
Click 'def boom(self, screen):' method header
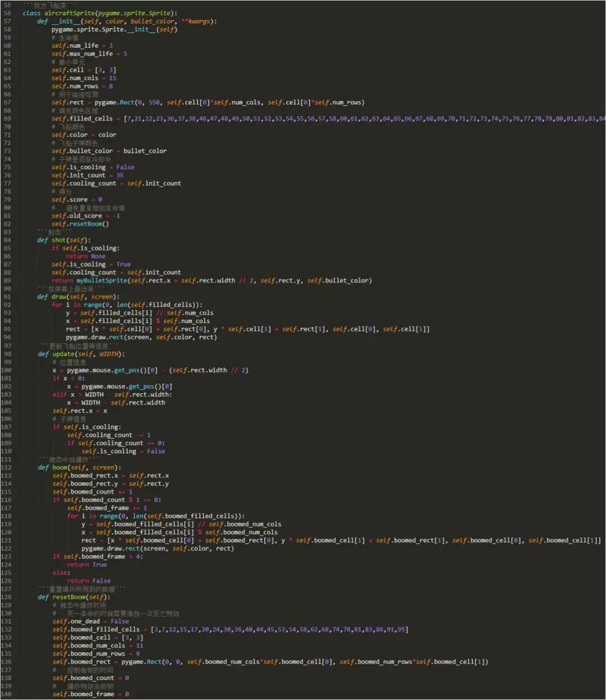point(80,467)
